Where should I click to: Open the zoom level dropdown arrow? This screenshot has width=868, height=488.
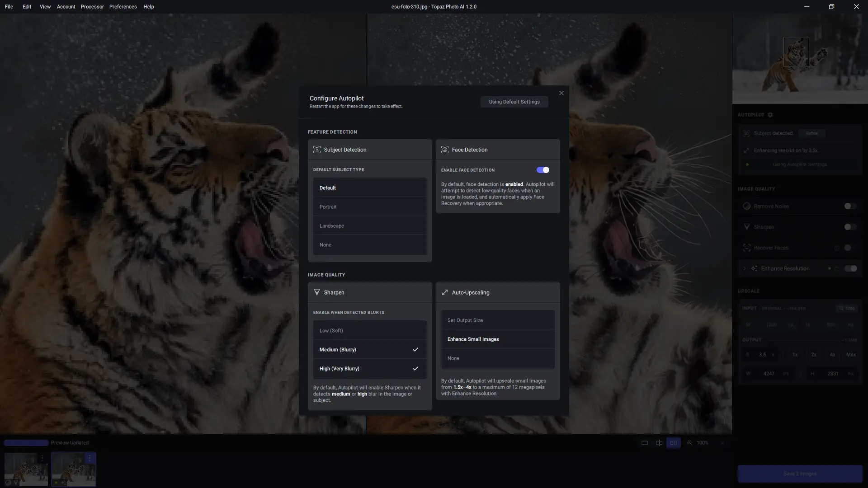(x=722, y=443)
